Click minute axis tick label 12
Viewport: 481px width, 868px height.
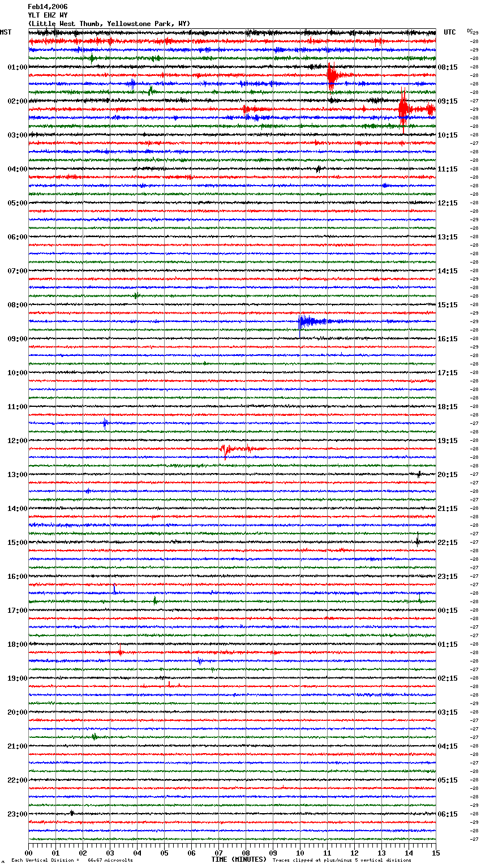(x=354, y=853)
